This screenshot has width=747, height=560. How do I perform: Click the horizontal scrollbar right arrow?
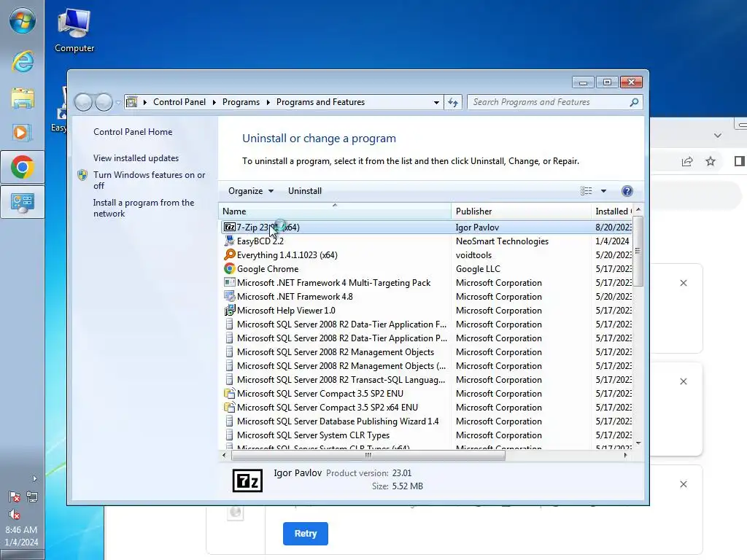tap(625, 455)
